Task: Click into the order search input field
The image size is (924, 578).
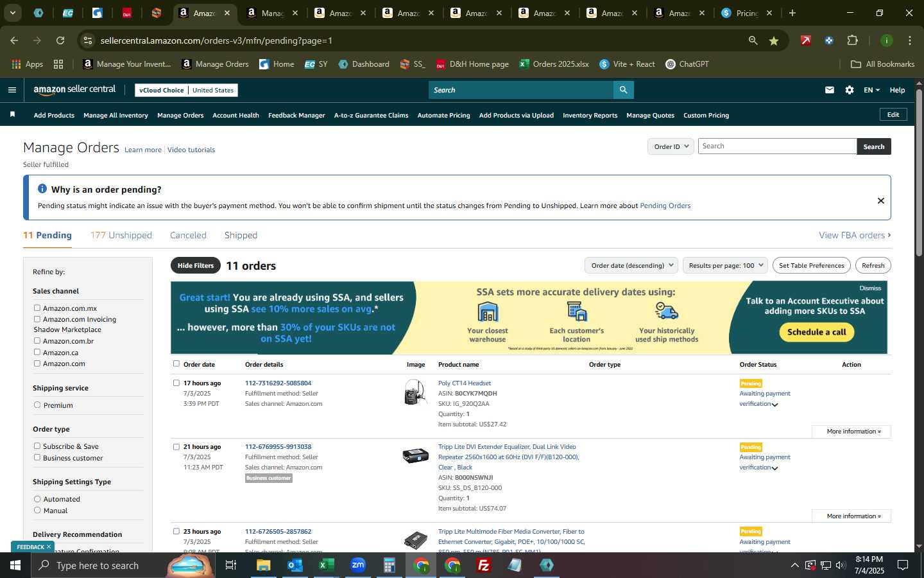Action: point(777,146)
